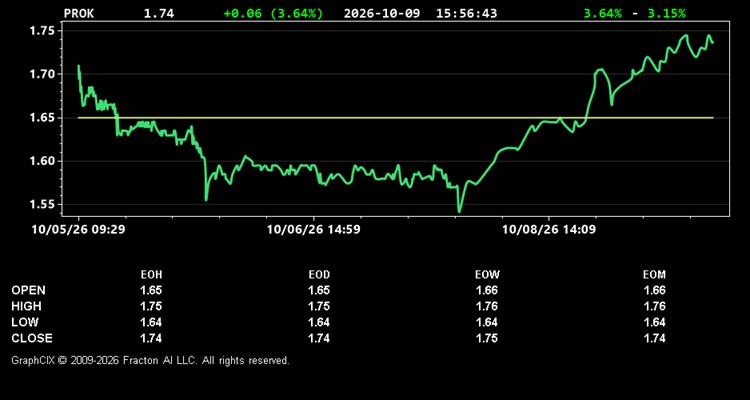Click the EOW column header
750x400 pixels.
[487, 275]
